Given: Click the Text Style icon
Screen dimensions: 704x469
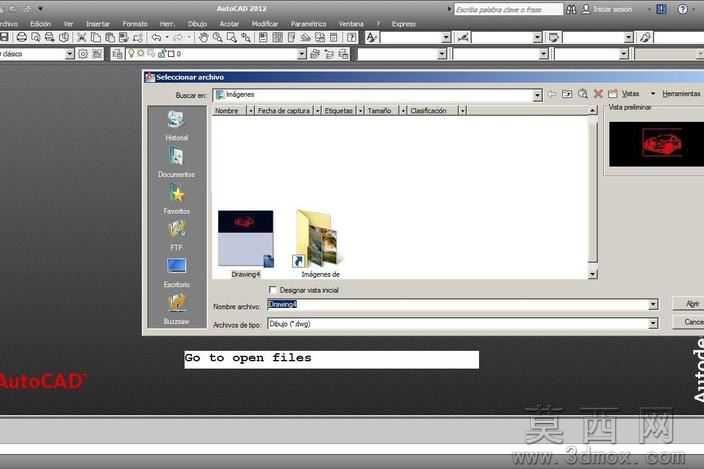Looking at the screenshot, I should [x=371, y=37].
